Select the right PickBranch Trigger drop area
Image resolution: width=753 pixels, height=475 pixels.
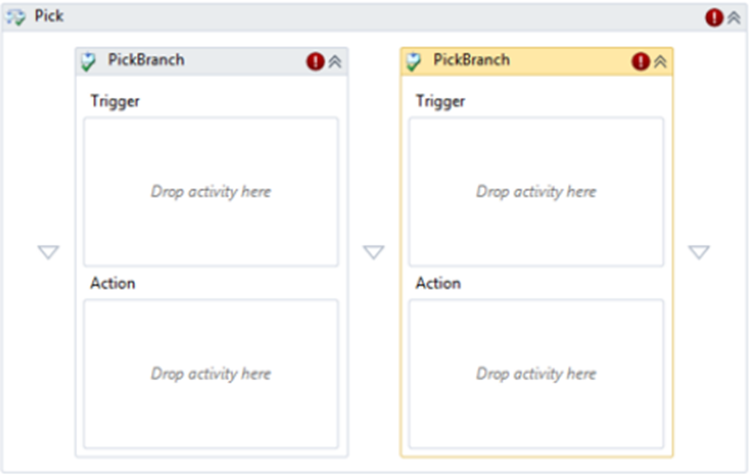[536, 192]
